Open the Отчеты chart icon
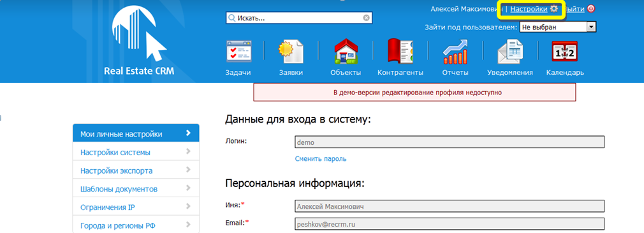 (455, 51)
